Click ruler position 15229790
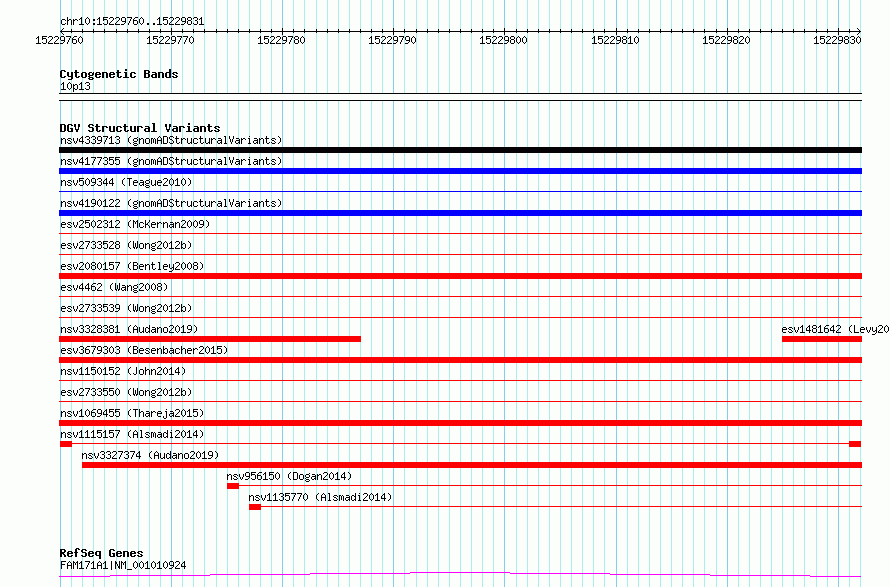 pos(392,40)
